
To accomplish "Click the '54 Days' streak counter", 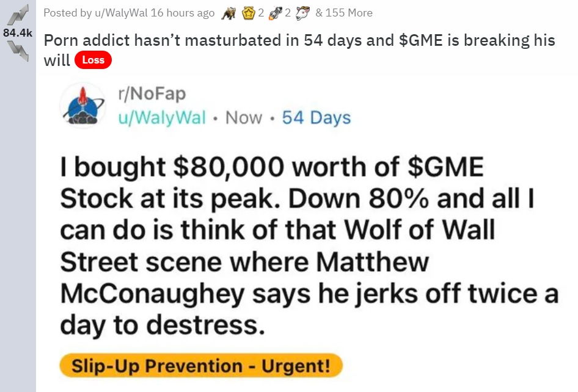I will tap(316, 118).
